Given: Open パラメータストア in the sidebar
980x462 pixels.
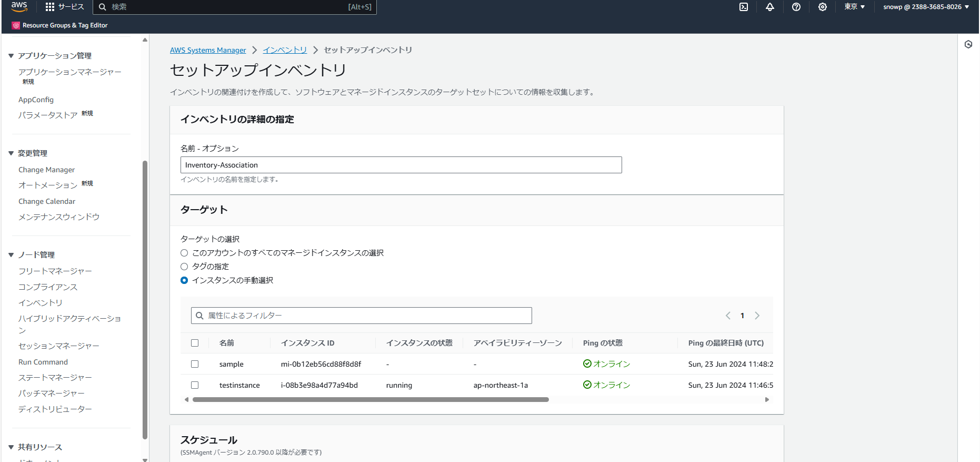Looking at the screenshot, I should coord(48,115).
